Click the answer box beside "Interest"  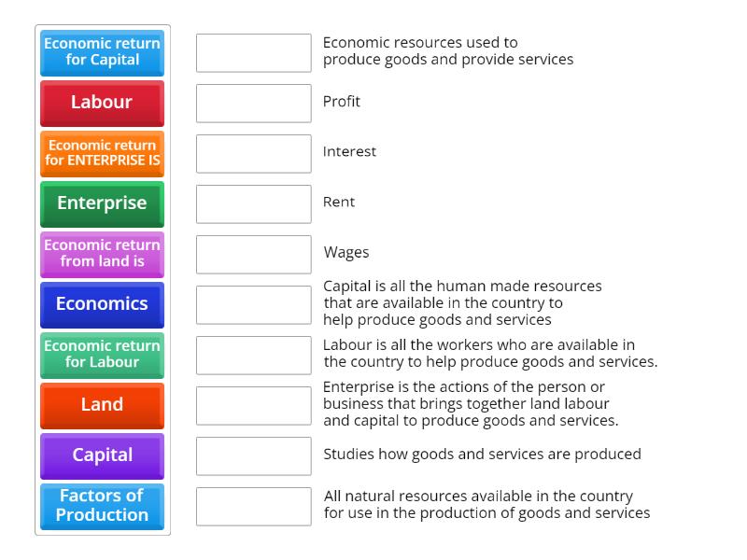pos(253,153)
